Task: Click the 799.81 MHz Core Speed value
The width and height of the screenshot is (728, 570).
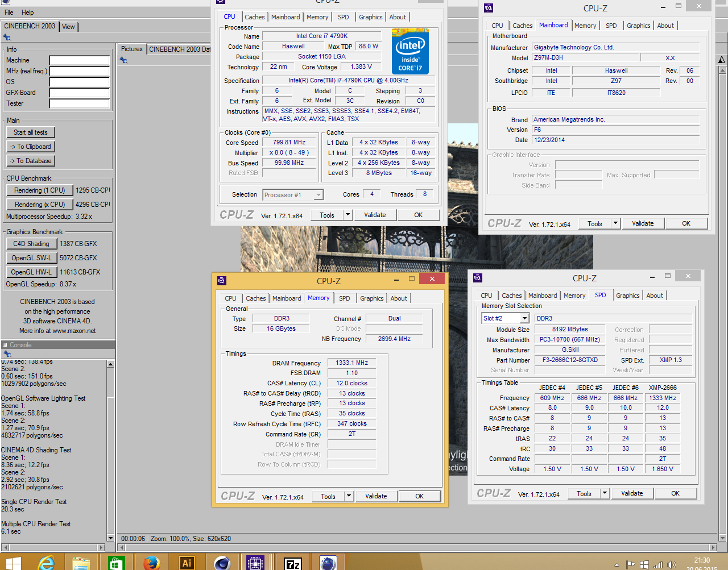Action: click(x=289, y=143)
